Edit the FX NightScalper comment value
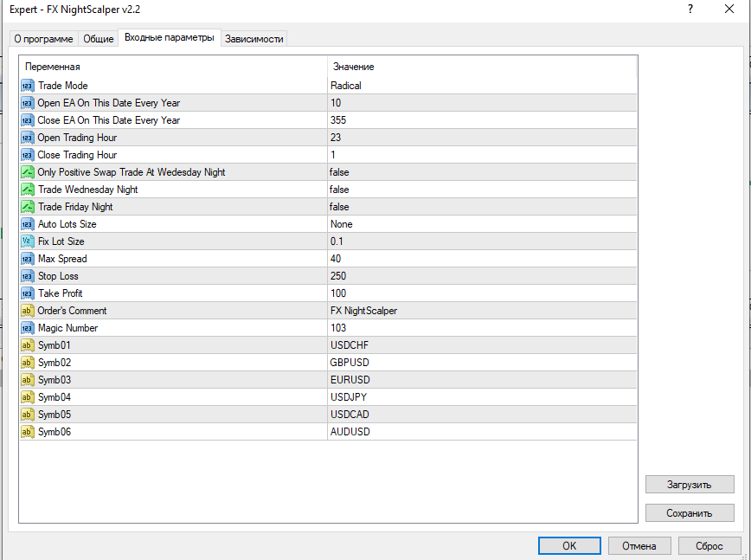 pos(363,311)
